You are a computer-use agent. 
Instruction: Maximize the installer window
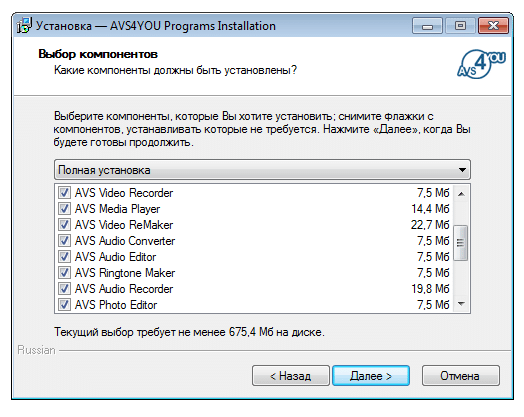point(460,26)
